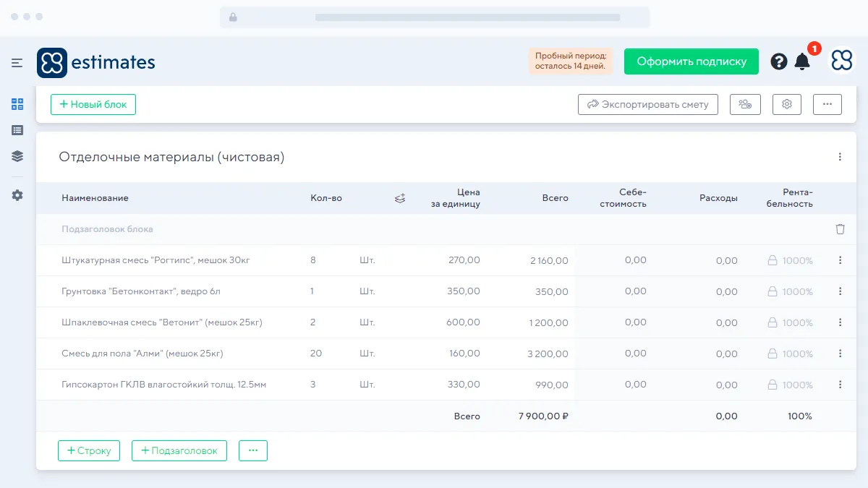This screenshot has height=488, width=868.
Task: Open the list view icon in sidebar
Action: pos(17,130)
